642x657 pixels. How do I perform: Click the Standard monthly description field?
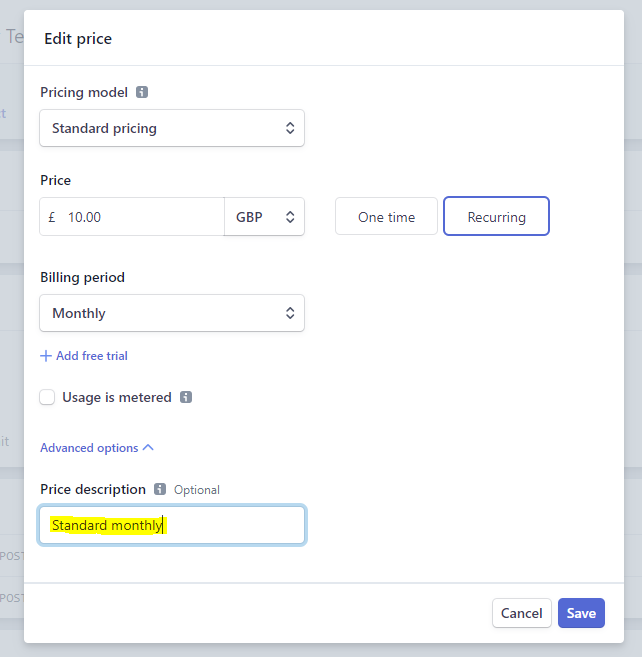tap(172, 525)
